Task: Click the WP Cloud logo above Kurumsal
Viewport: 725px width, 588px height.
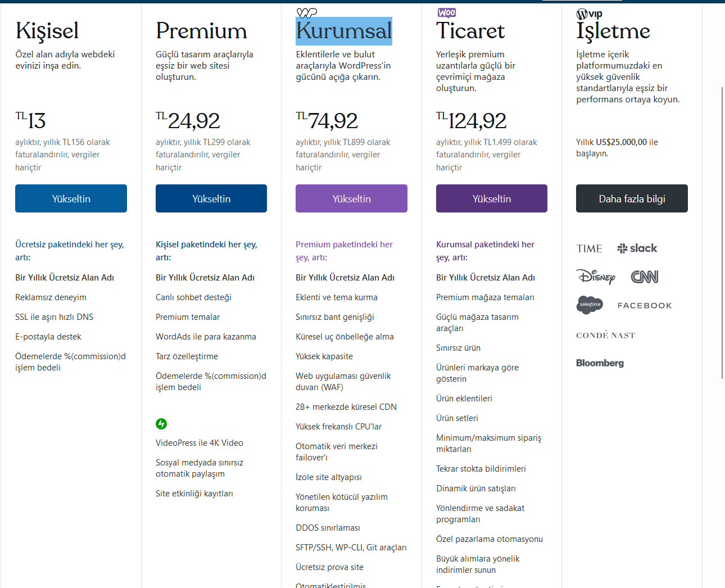Action: pyautogui.click(x=307, y=12)
